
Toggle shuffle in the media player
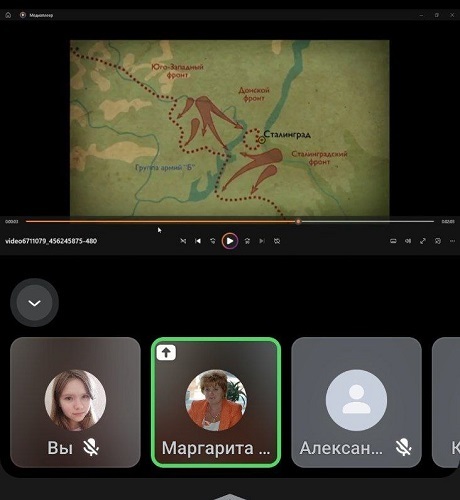(x=183, y=241)
